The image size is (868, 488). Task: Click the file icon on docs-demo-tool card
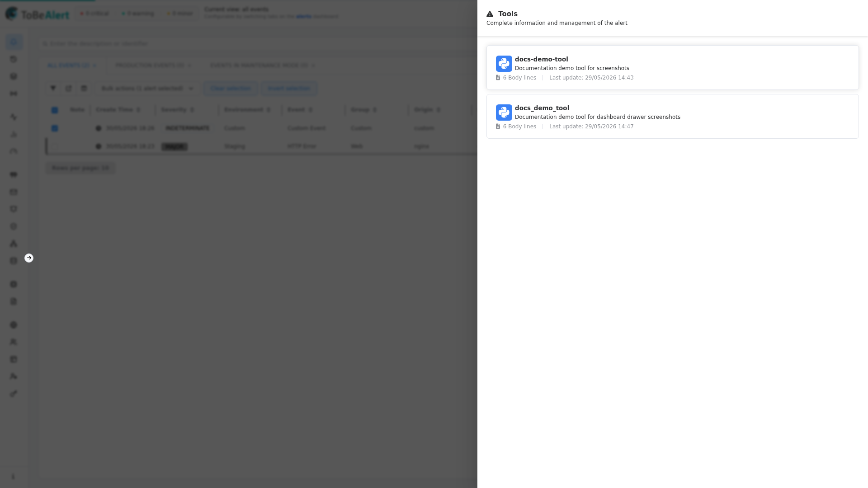[498, 78]
